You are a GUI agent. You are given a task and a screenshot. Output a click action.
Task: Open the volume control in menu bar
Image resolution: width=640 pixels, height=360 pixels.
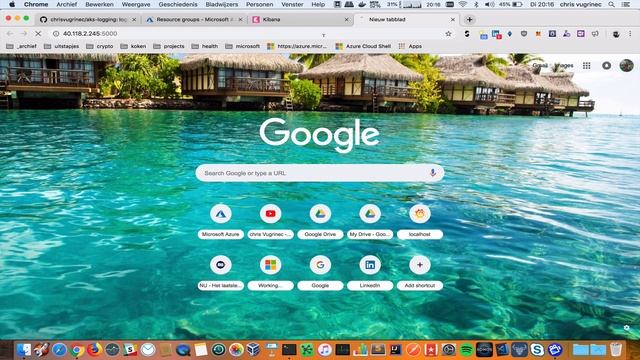pyautogui.click(x=488, y=4)
